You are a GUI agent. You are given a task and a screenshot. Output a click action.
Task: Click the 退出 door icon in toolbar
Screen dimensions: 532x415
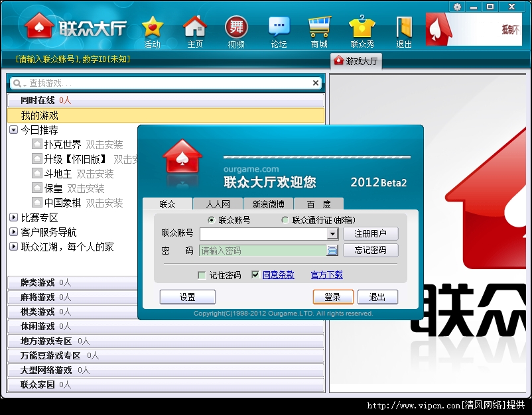(404, 32)
